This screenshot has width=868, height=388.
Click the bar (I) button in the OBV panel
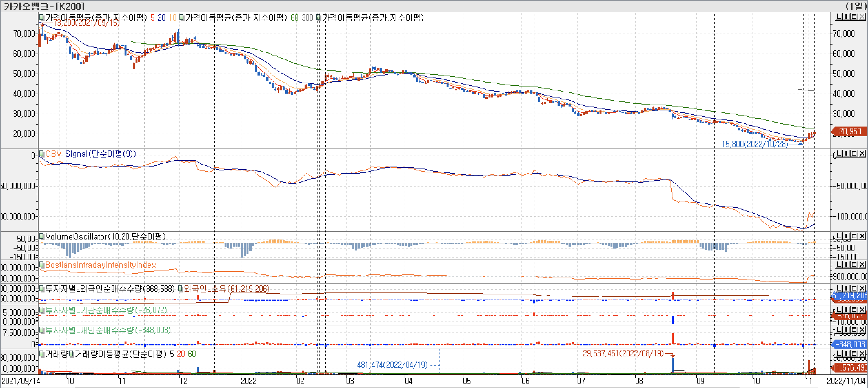click(x=847, y=153)
